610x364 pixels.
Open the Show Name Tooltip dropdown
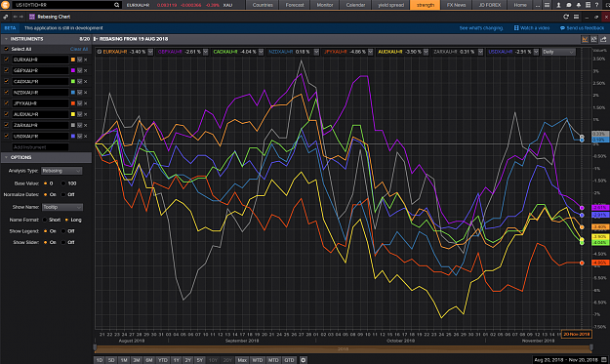click(x=61, y=207)
